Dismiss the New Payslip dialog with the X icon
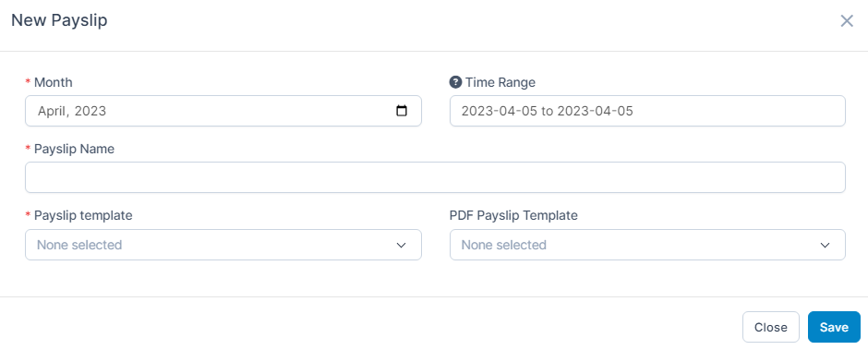868x350 pixels. pyautogui.click(x=847, y=21)
